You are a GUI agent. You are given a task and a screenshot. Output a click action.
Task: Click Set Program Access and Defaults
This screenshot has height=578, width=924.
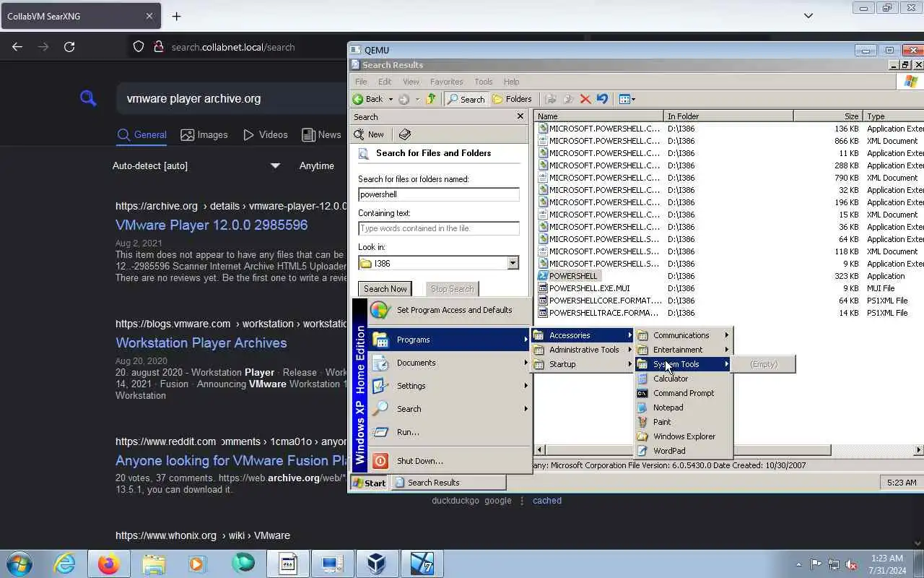pyautogui.click(x=449, y=310)
